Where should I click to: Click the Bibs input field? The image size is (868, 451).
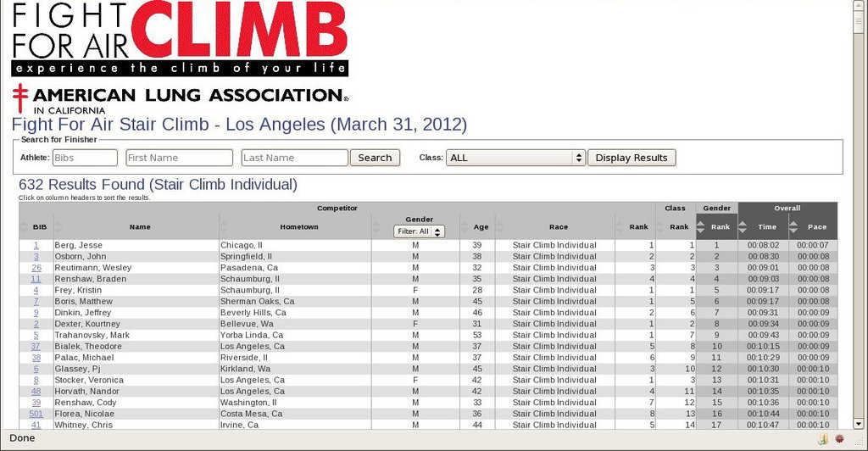[85, 158]
